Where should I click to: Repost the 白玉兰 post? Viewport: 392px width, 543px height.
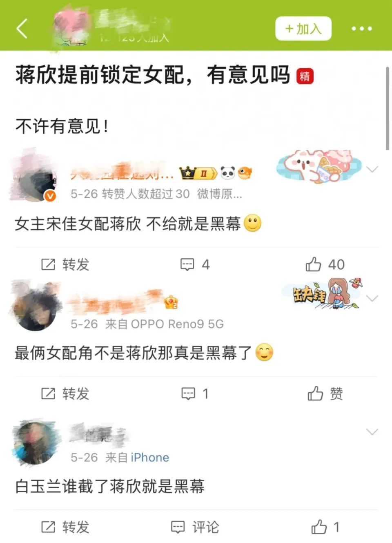(x=65, y=527)
